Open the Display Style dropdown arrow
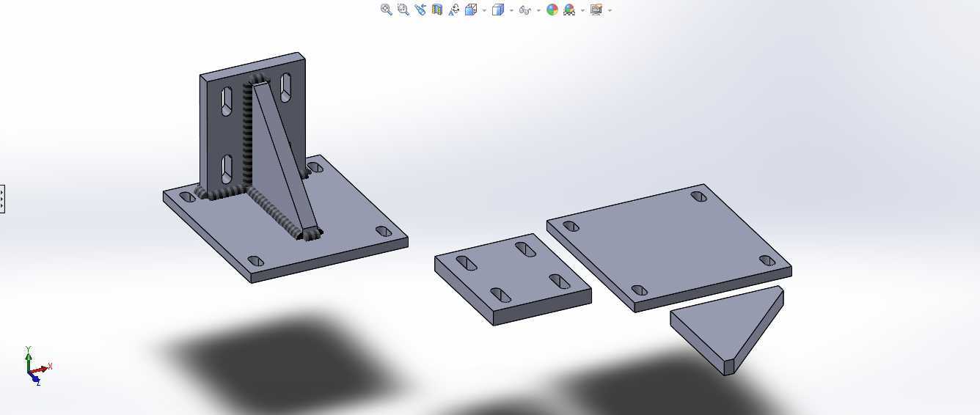 coord(511,10)
